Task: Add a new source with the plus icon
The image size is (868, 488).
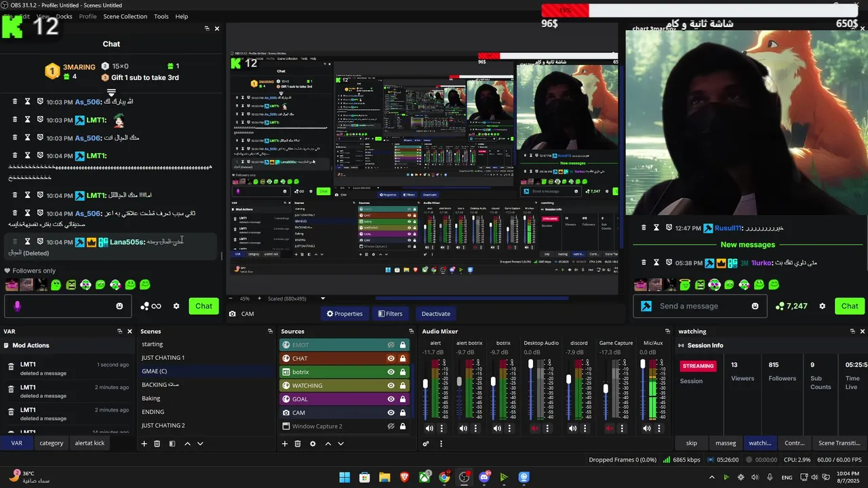Action: [285, 444]
